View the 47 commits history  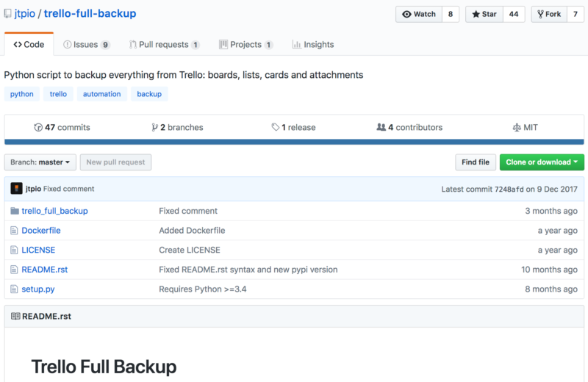(62, 128)
